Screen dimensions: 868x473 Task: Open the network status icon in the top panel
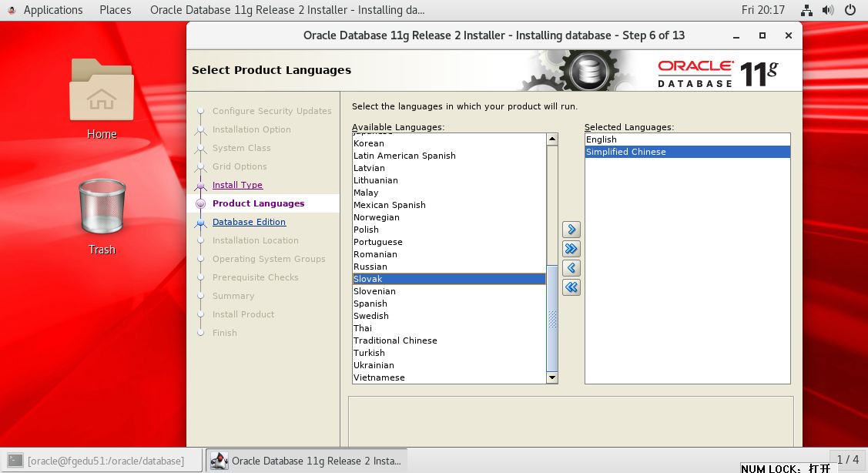click(x=806, y=10)
